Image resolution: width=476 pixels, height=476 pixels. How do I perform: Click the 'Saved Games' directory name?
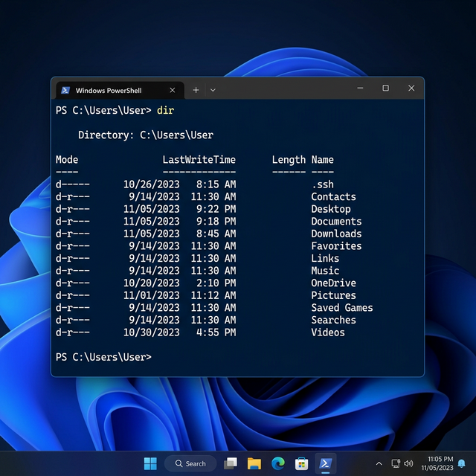(x=342, y=307)
